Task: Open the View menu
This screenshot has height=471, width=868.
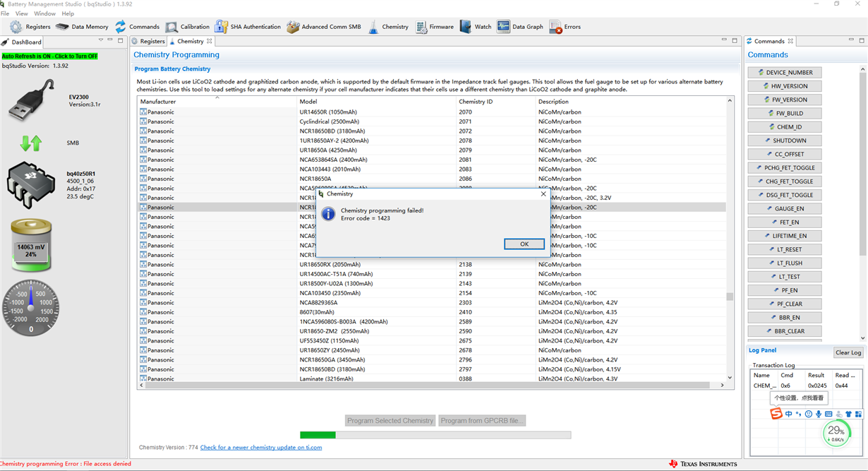Action: click(22, 13)
